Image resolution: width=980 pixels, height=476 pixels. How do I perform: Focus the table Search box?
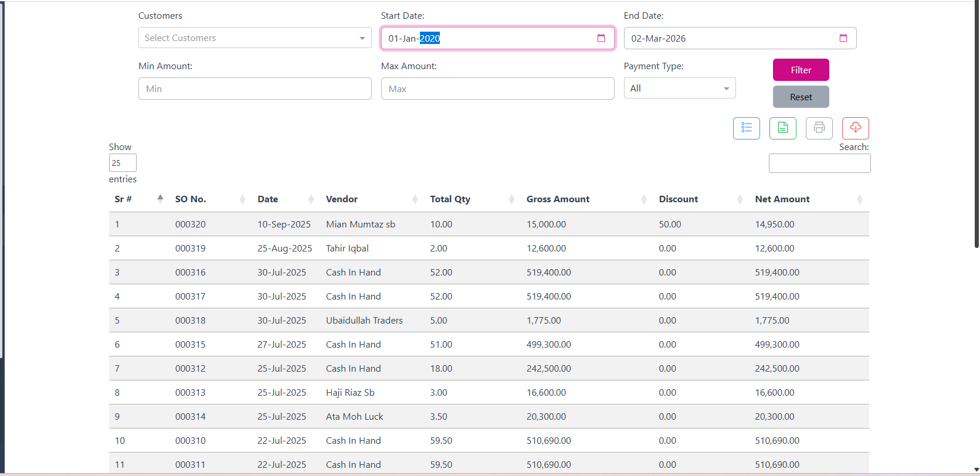point(819,164)
